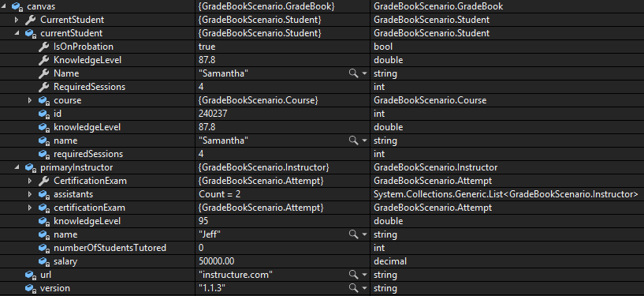The image size is (644, 296).
Task: Click the course field icon
Action: coord(44,101)
